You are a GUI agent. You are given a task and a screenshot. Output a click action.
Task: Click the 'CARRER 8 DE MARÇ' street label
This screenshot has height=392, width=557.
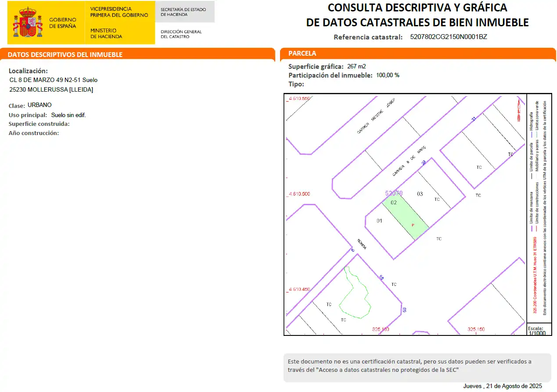(409, 161)
